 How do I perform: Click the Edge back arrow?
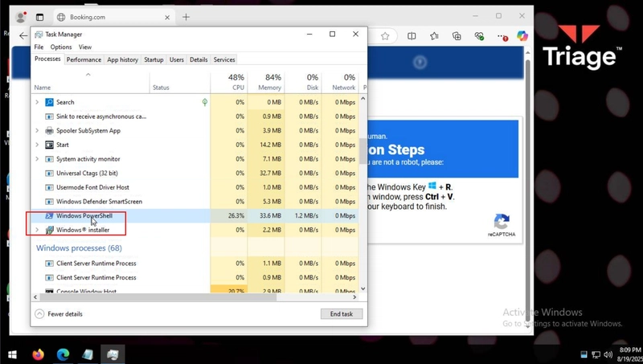pyautogui.click(x=23, y=36)
